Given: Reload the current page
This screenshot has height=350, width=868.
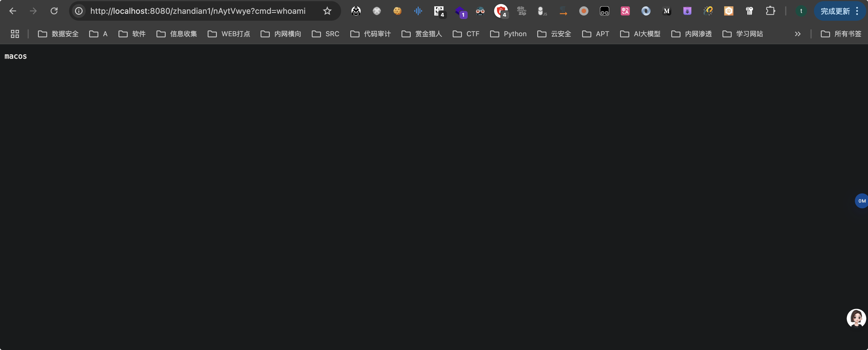Looking at the screenshot, I should pos(54,11).
